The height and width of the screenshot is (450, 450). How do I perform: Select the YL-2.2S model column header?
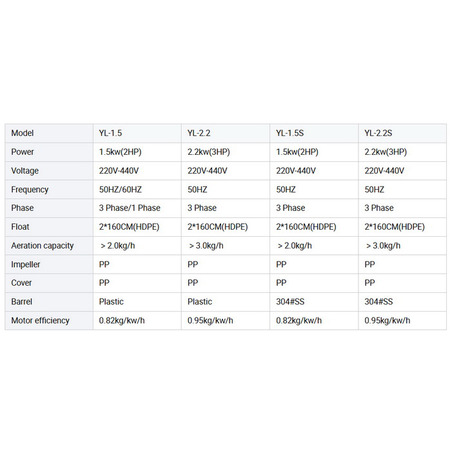click(402, 133)
